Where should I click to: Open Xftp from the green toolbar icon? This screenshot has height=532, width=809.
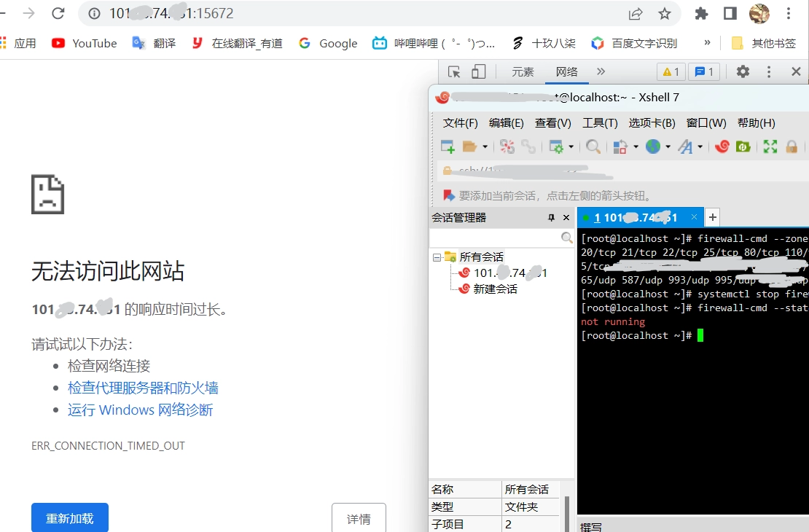click(x=743, y=147)
